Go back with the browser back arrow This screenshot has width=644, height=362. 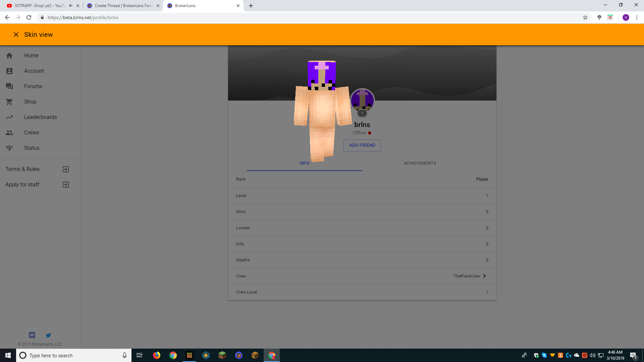point(7,17)
